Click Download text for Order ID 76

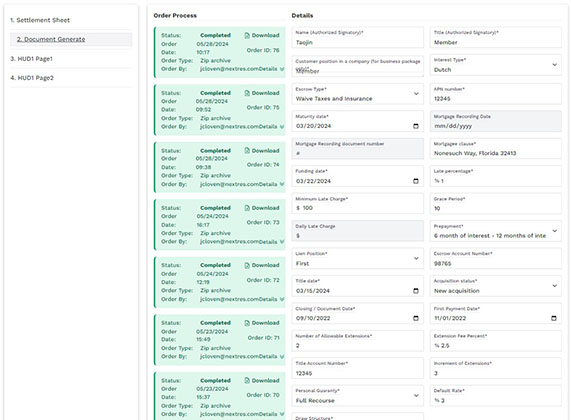coord(266,35)
